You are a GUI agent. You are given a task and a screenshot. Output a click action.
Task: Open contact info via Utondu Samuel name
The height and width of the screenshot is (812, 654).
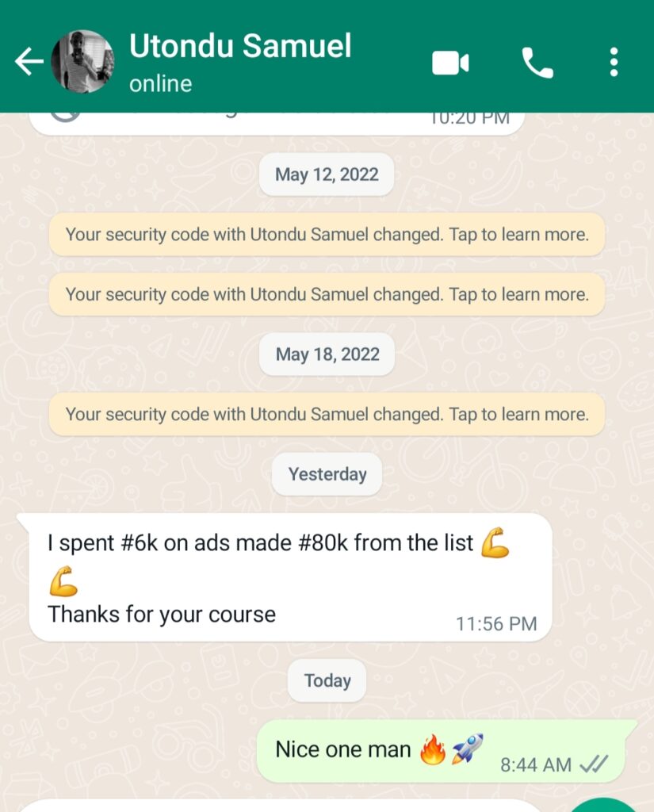click(x=239, y=45)
